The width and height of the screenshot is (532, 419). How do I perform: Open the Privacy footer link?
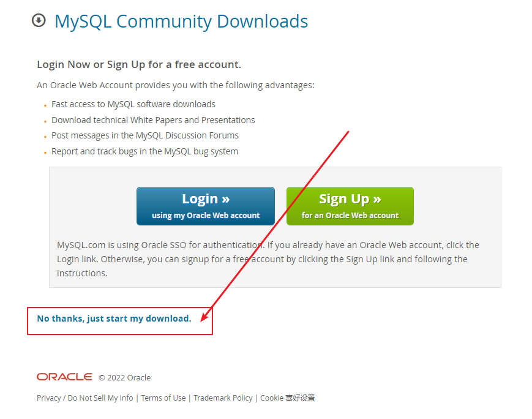click(x=49, y=398)
